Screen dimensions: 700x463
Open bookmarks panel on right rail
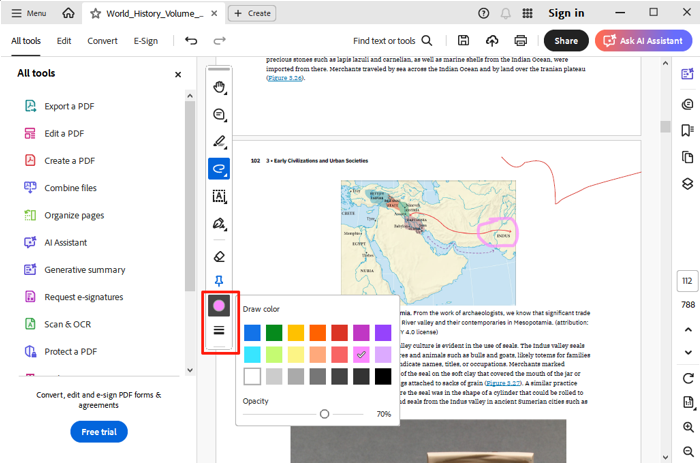point(688,130)
